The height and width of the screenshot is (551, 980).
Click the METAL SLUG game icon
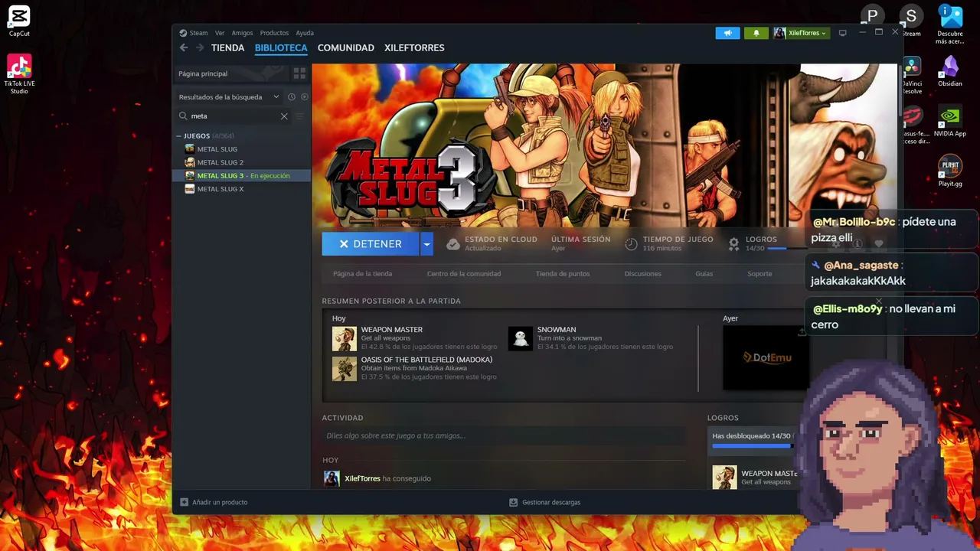click(190, 149)
